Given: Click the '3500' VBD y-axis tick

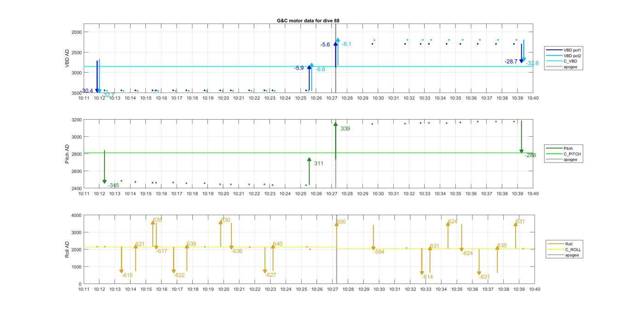Looking at the screenshot, I should pyautogui.click(x=76, y=93).
